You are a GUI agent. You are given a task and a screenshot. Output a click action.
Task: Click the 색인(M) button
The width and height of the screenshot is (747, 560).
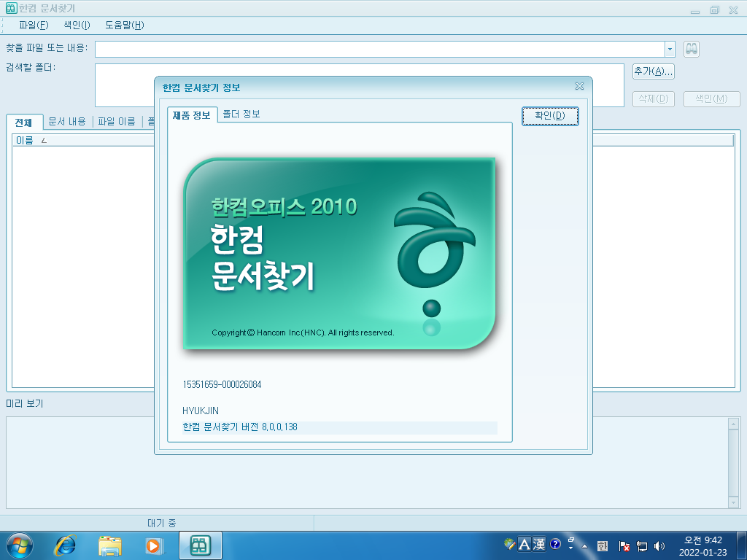click(x=711, y=99)
